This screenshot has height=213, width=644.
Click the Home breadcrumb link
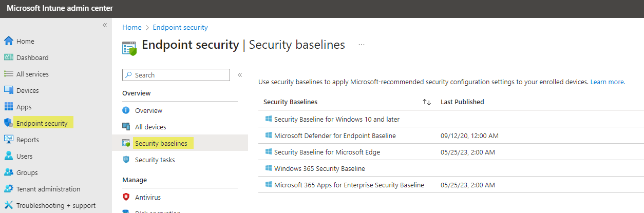[131, 27]
